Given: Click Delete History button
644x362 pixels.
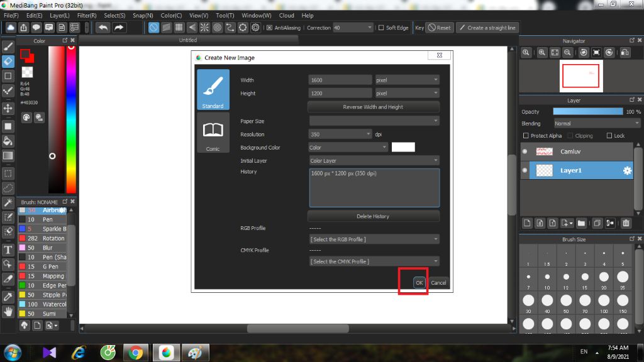Looking at the screenshot, I should pyautogui.click(x=373, y=216).
